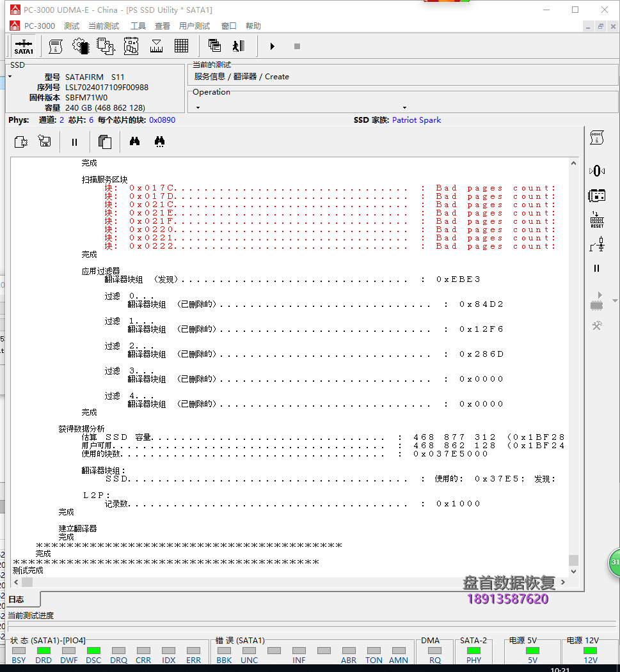Click the RESET icon in right sidebar
The image size is (620, 672).
[596, 219]
